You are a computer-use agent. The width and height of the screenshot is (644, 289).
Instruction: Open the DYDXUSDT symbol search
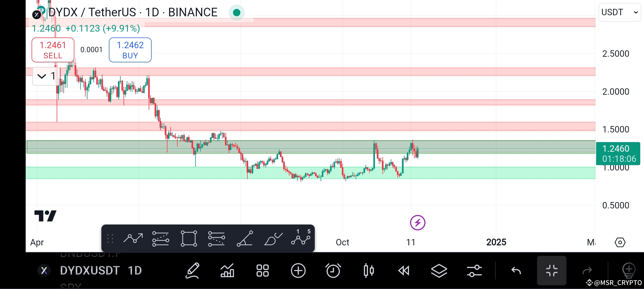click(90, 271)
